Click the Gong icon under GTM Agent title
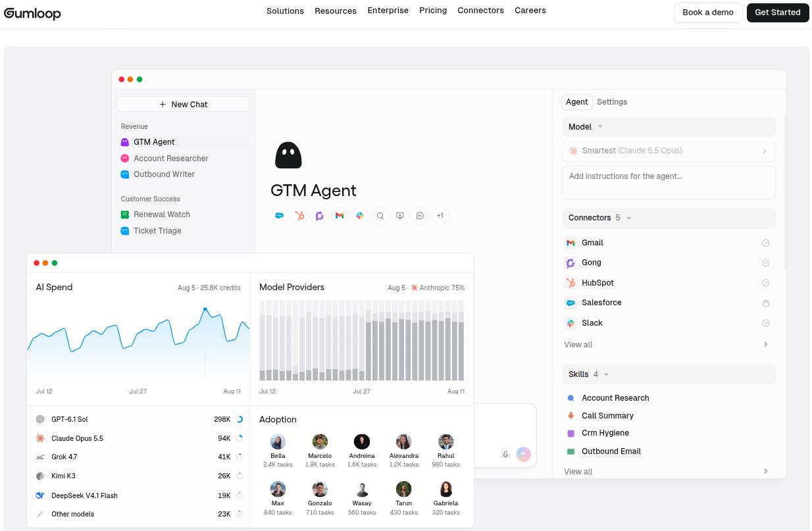812x531 pixels. [320, 216]
